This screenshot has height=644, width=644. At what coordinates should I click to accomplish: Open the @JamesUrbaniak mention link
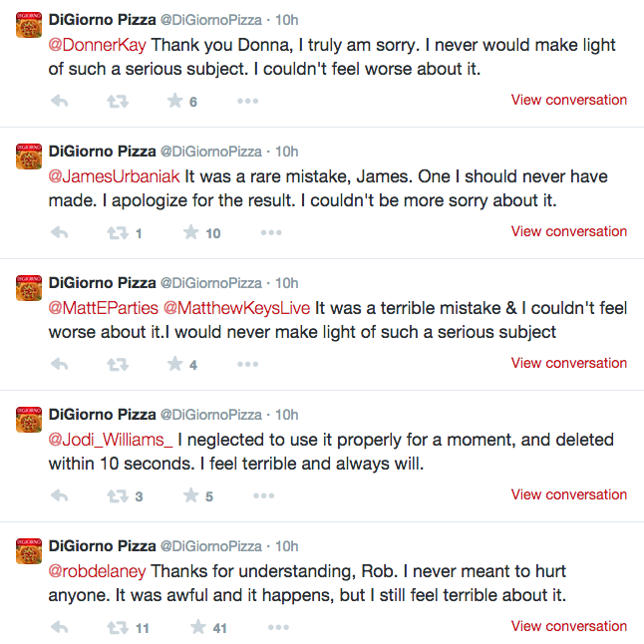114,176
